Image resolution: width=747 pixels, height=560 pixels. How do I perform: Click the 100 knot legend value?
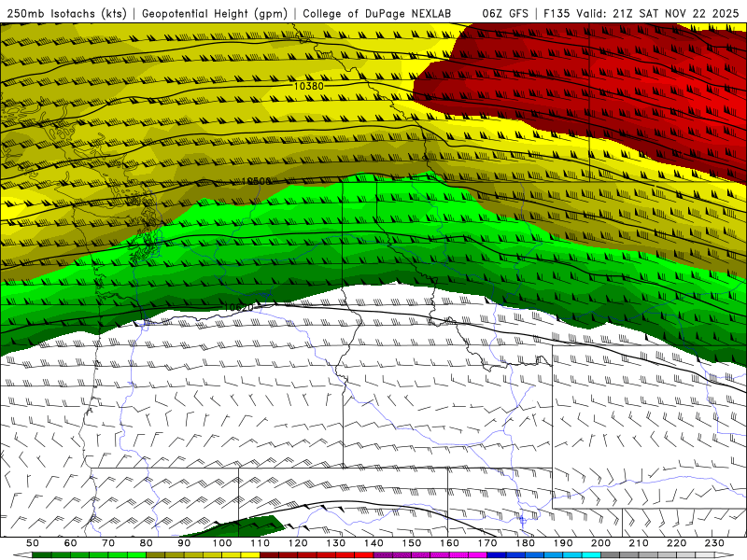click(222, 543)
